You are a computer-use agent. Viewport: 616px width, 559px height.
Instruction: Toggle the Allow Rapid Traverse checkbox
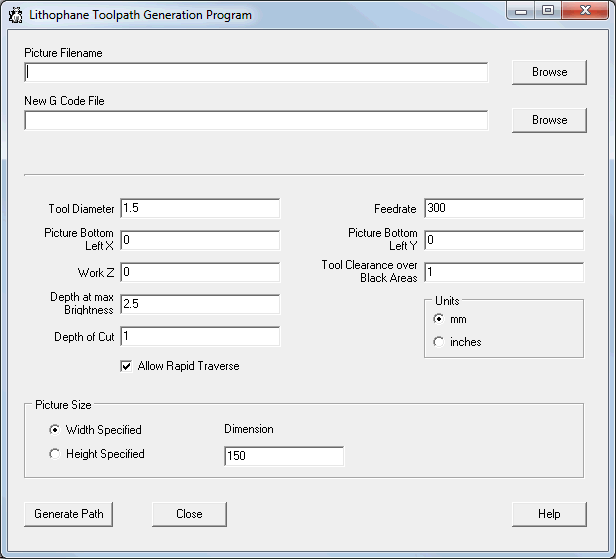(x=126, y=367)
